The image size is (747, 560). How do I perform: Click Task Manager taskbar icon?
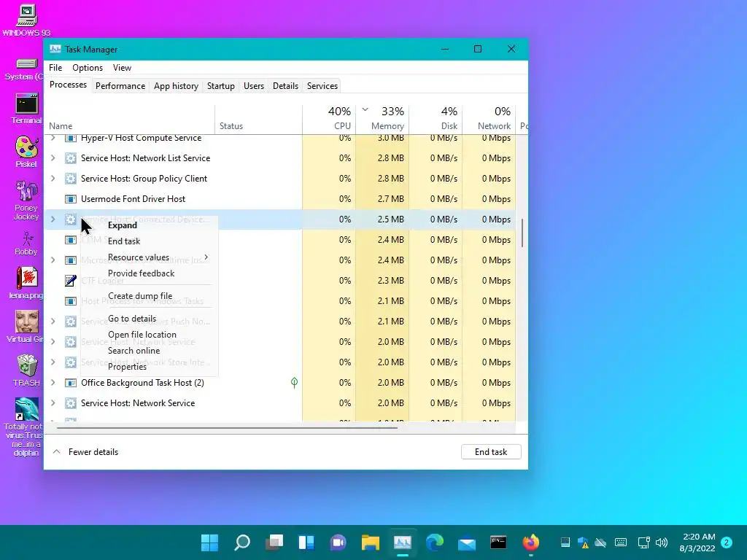pyautogui.click(x=403, y=542)
